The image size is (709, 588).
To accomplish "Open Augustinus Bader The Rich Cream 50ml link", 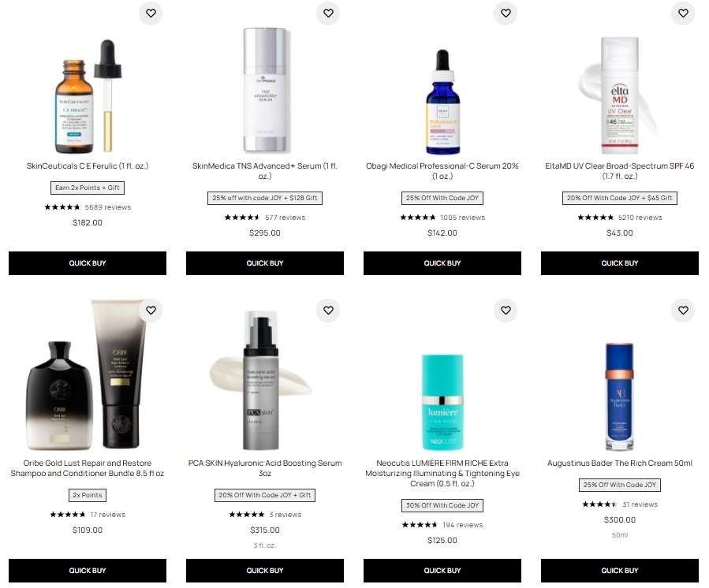I will pos(619,463).
